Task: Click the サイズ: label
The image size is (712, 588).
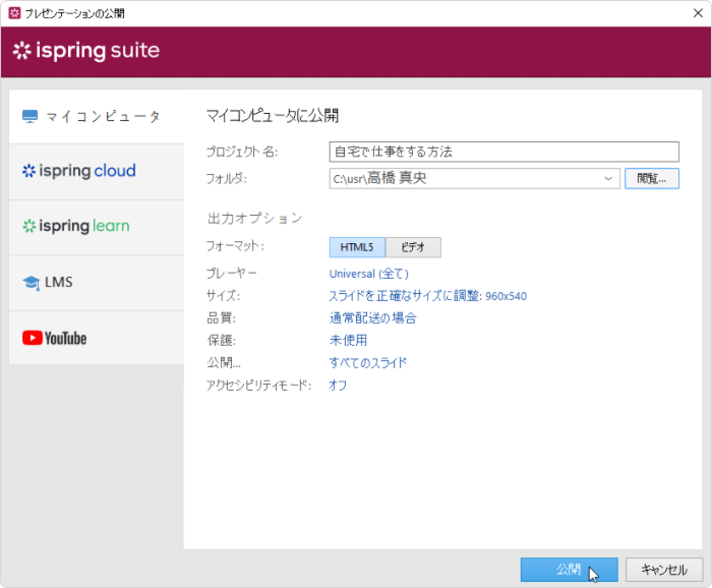Action: [x=223, y=296]
